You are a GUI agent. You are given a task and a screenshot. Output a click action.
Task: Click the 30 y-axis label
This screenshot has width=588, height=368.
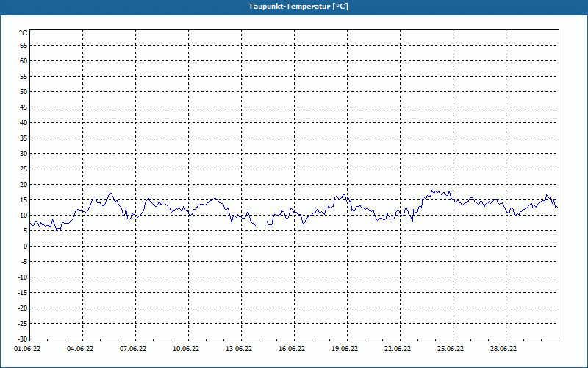coord(24,154)
